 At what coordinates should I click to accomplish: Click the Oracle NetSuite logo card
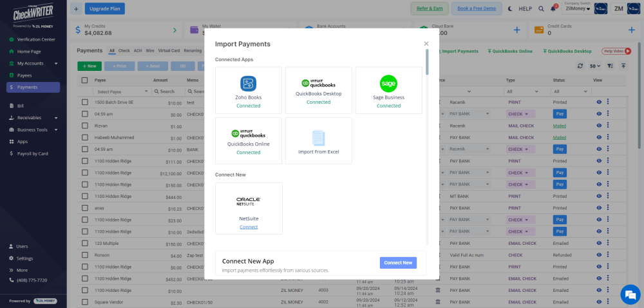click(249, 208)
